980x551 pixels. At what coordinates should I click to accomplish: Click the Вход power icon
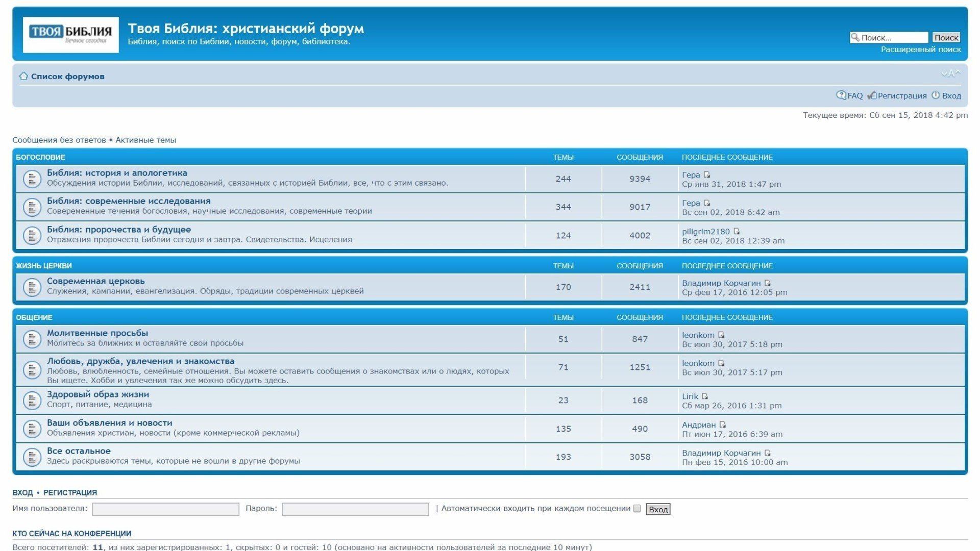point(936,95)
